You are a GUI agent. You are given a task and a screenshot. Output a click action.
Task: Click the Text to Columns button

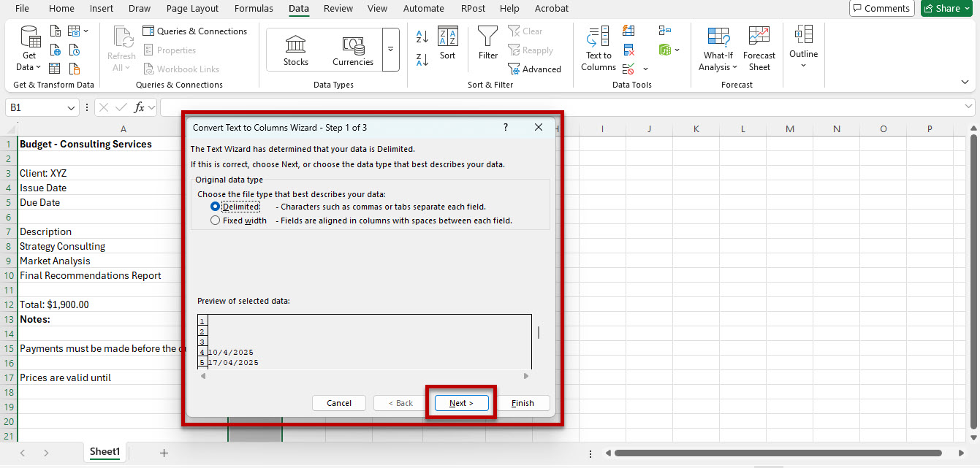[x=599, y=49]
